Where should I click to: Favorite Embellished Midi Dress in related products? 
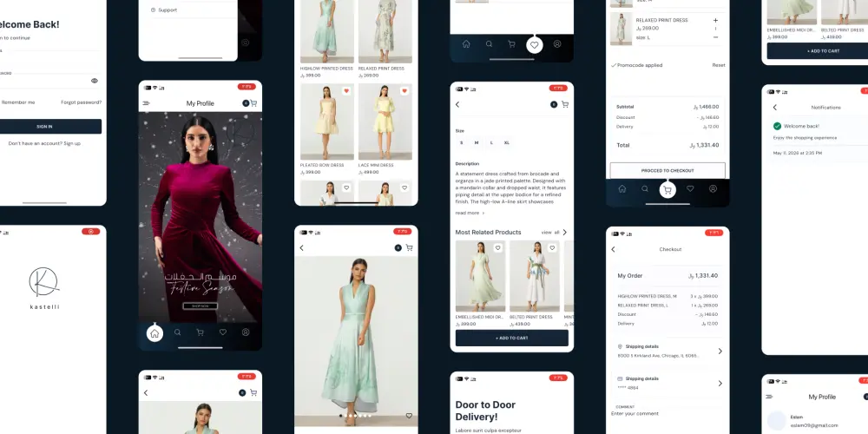click(497, 248)
